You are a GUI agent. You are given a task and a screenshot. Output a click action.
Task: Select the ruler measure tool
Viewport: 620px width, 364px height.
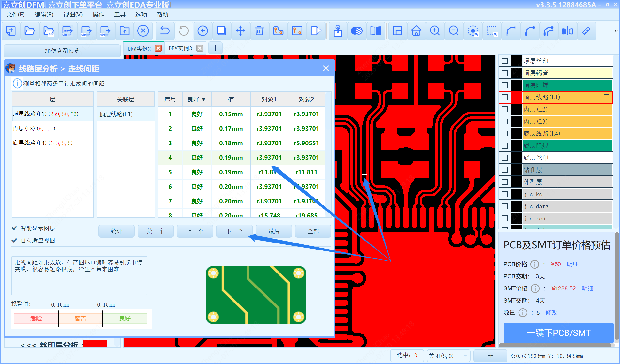click(587, 31)
